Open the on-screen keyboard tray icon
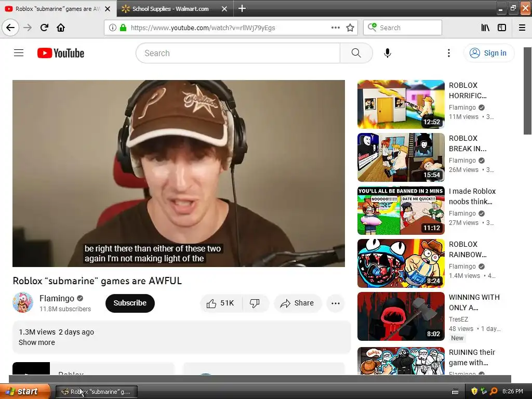532x399 pixels. tap(455, 392)
